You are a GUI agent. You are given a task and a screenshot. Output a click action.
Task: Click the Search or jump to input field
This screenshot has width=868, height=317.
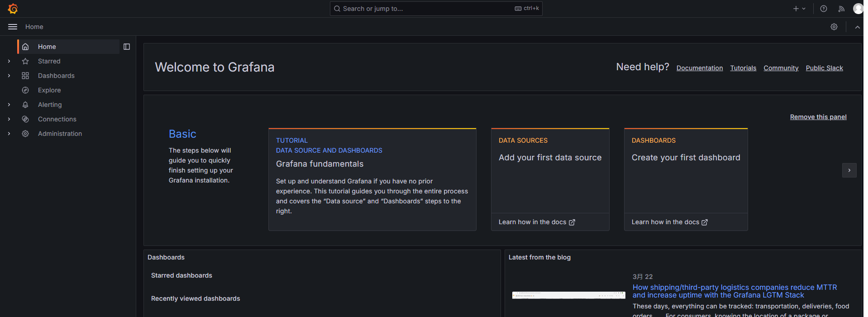coord(436,9)
